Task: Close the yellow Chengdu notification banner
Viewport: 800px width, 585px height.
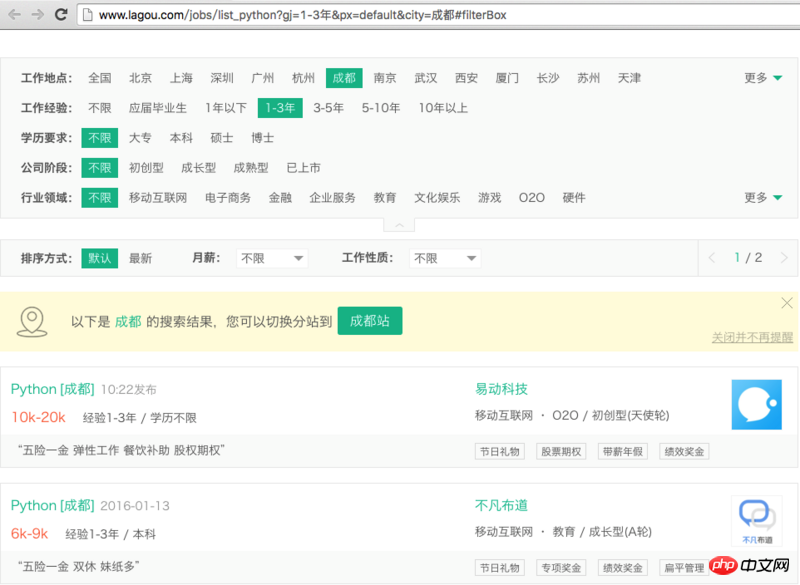Action: coord(786,303)
